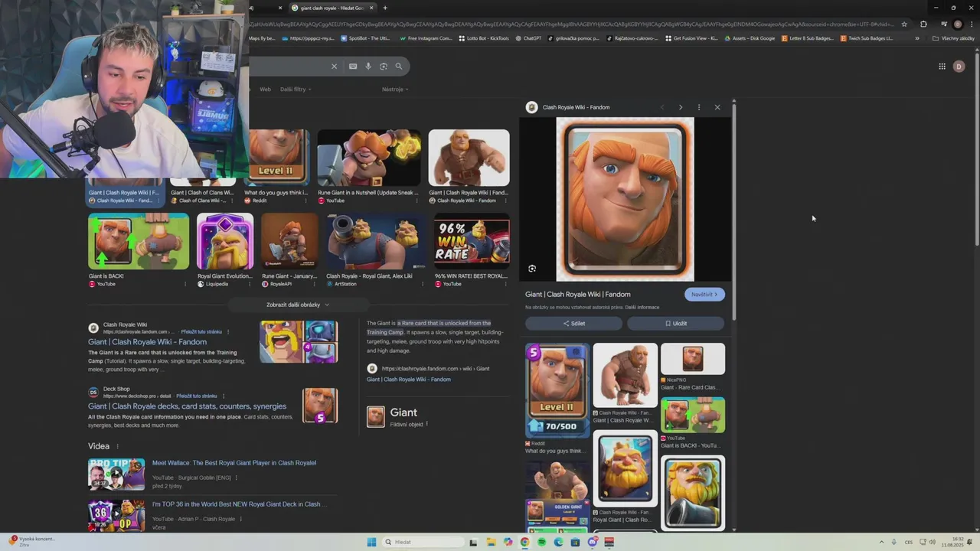Click the taskbar search field 'Hledat'
The image size is (980, 551).
tap(423, 542)
